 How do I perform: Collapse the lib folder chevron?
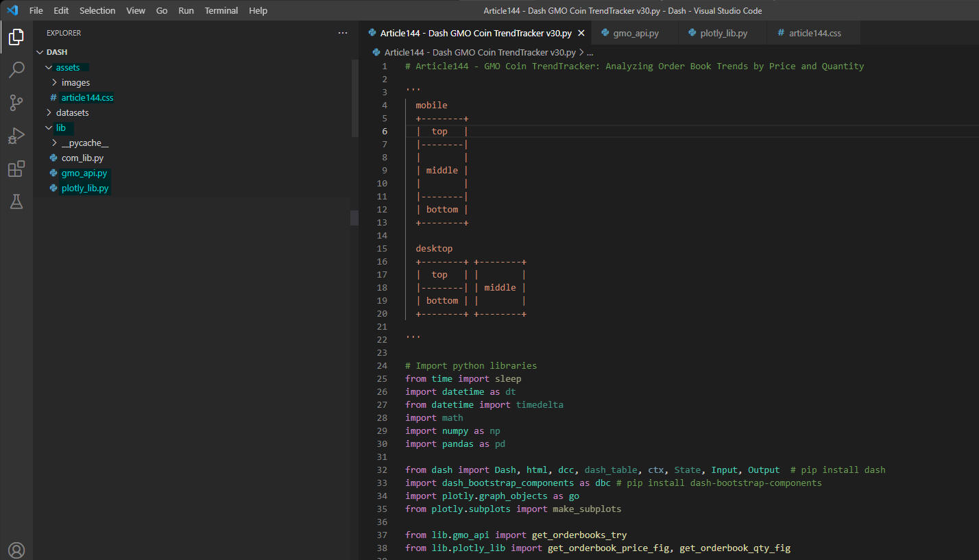(49, 127)
